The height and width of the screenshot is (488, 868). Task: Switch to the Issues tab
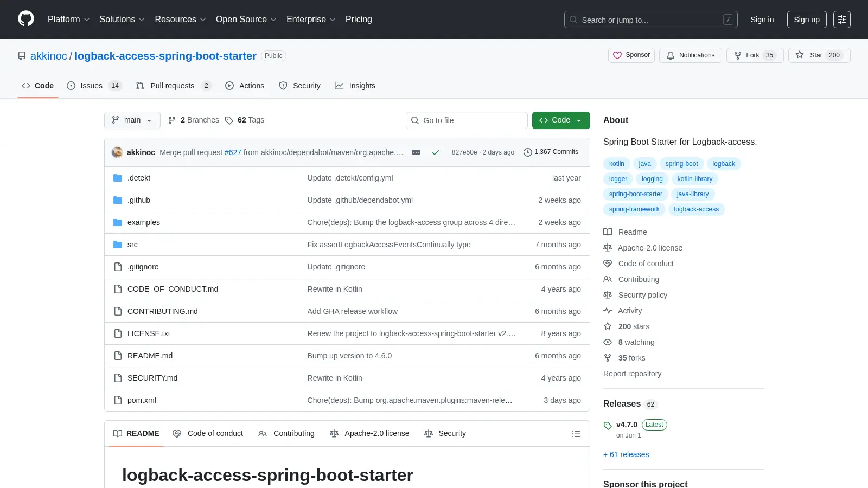[94, 86]
